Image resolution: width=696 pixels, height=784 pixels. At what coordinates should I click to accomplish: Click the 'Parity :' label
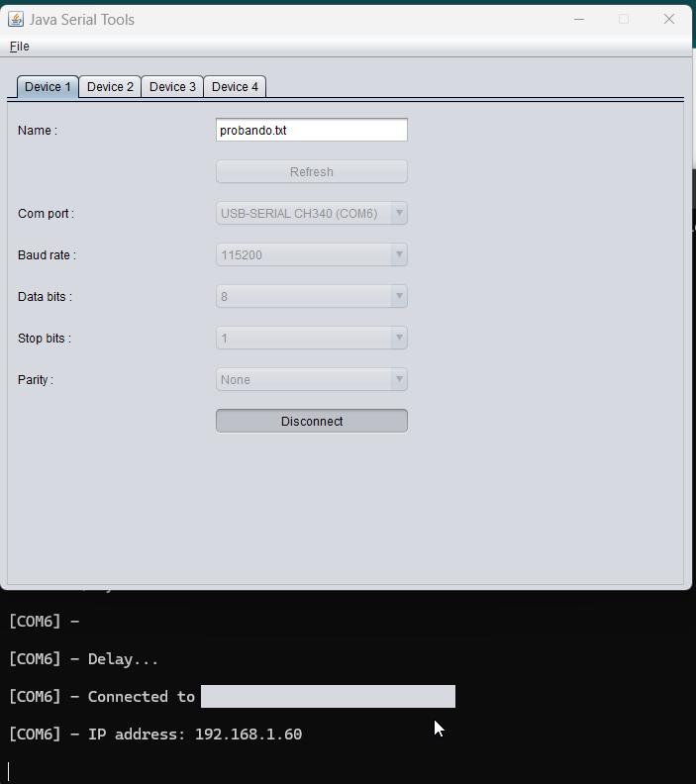click(x=36, y=380)
